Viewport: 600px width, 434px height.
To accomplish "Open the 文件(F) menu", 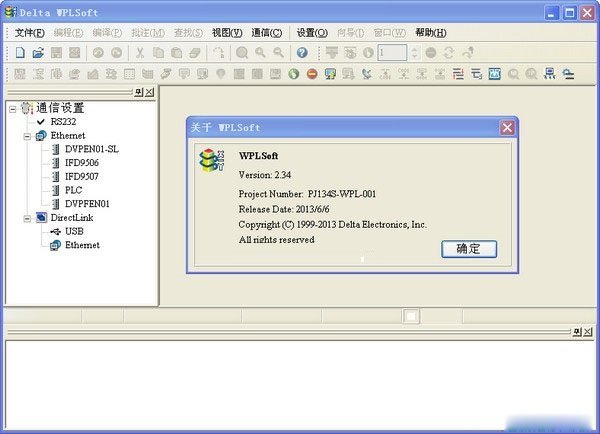I will pyautogui.click(x=29, y=32).
